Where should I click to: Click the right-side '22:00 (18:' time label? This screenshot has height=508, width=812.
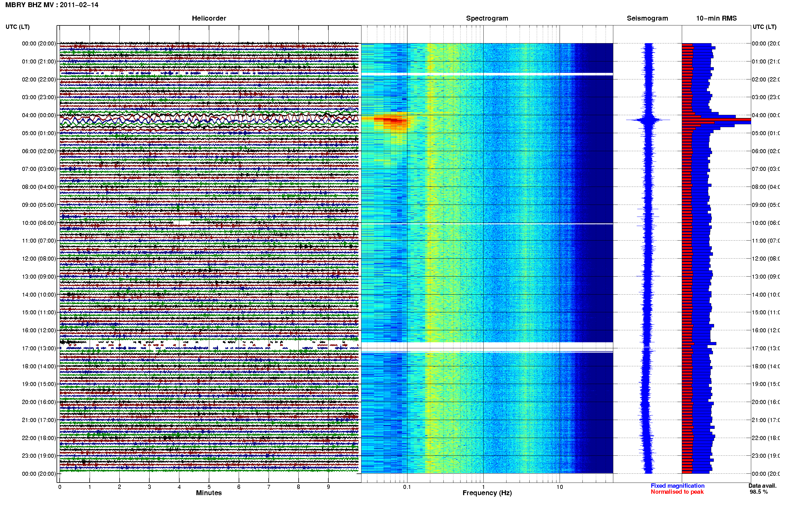tap(766, 438)
